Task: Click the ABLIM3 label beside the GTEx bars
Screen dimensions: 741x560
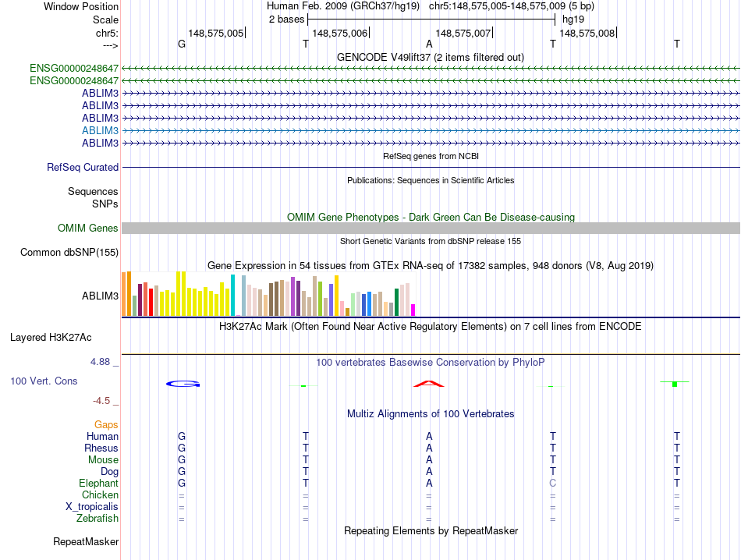Action: click(100, 296)
